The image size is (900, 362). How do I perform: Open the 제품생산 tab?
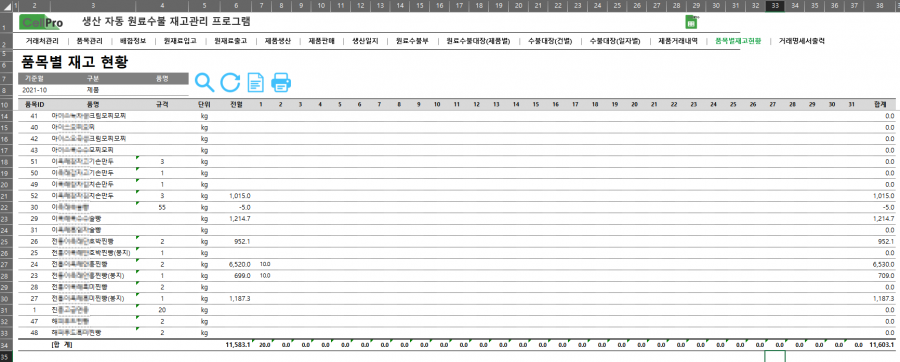point(278,41)
